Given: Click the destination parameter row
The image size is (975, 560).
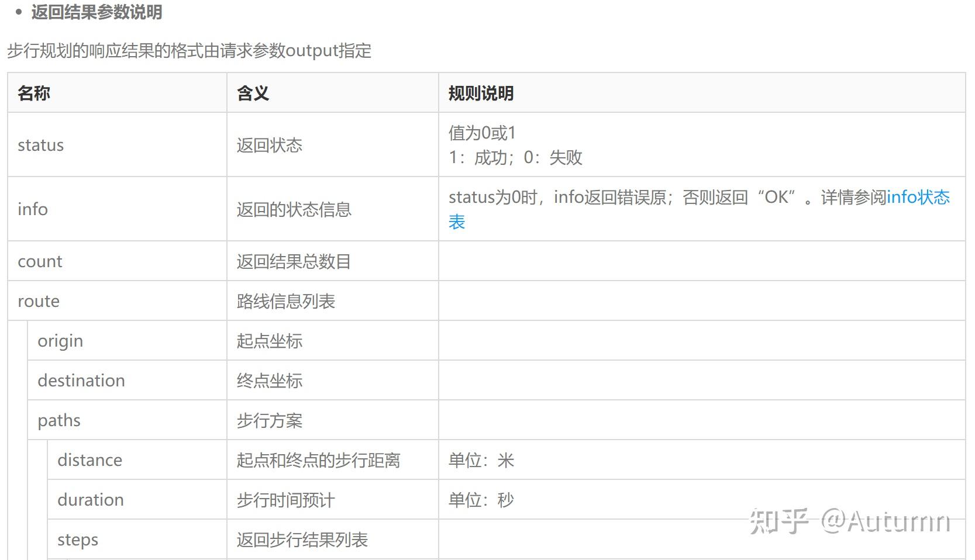Looking at the screenshot, I should pyautogui.click(x=81, y=381).
